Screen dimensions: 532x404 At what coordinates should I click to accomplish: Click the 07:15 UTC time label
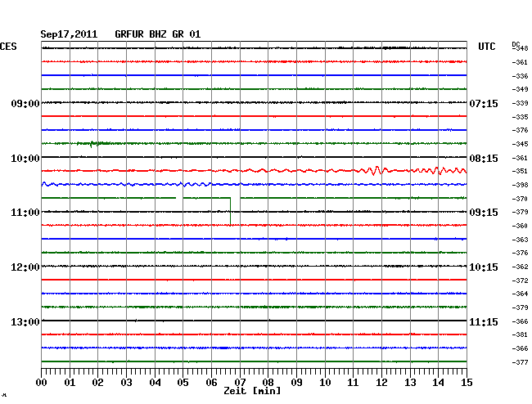tap(484, 103)
